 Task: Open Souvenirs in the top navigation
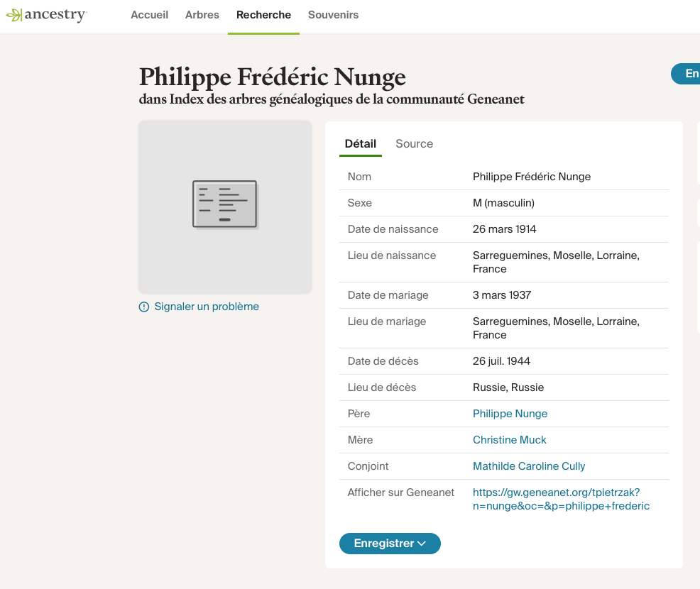tap(333, 15)
